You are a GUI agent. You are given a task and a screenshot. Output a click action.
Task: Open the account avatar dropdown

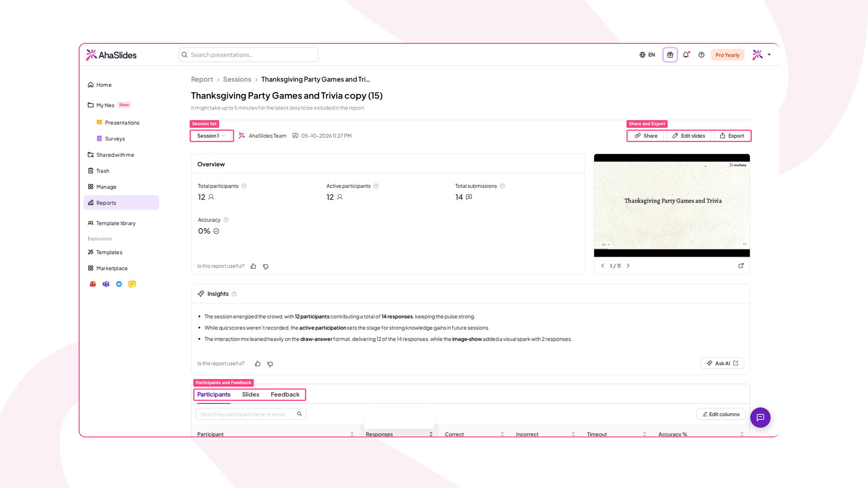tap(762, 55)
